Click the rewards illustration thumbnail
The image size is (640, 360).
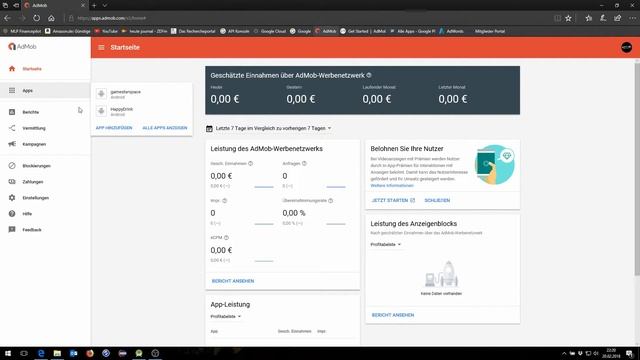click(x=495, y=164)
